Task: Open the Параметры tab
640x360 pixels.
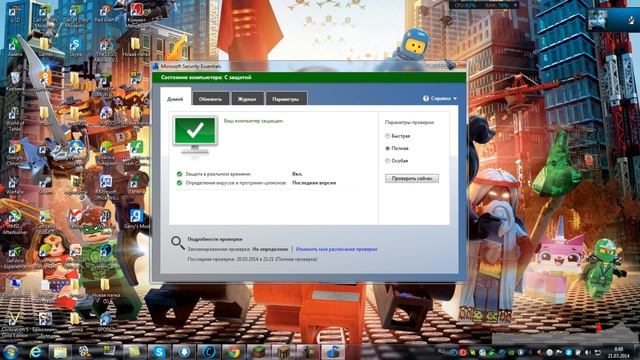Action: click(x=286, y=99)
